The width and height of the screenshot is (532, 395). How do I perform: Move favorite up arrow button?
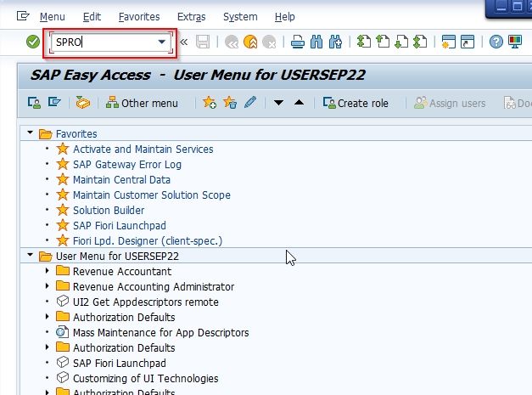click(299, 102)
